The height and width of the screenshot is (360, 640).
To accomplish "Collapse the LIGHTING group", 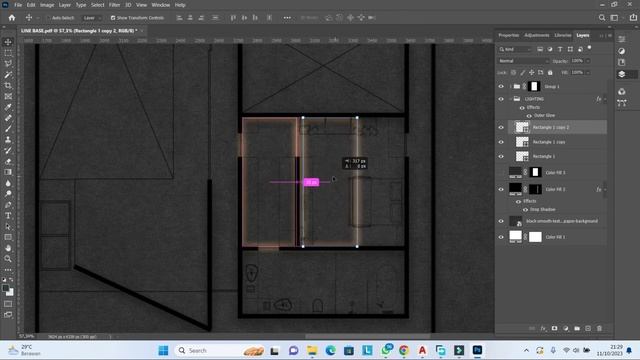I will coord(510,99).
